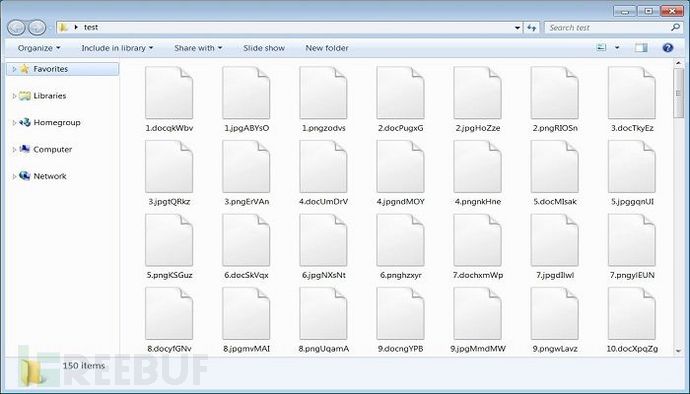The image size is (690, 394).
Task: Select file icon 4.pngnkHne
Action: tap(477, 166)
